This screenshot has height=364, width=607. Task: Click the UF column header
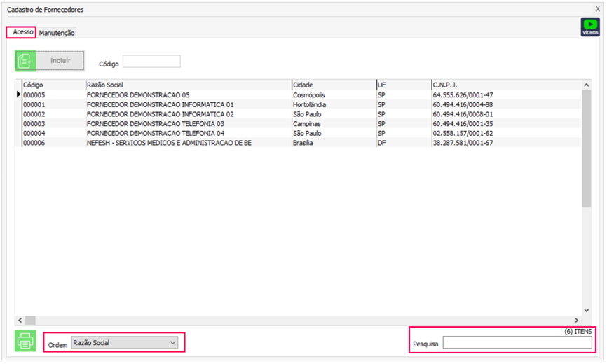click(x=403, y=85)
